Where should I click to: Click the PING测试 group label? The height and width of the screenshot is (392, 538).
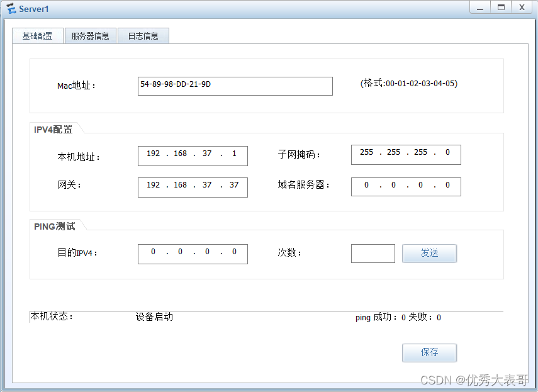tap(55, 227)
